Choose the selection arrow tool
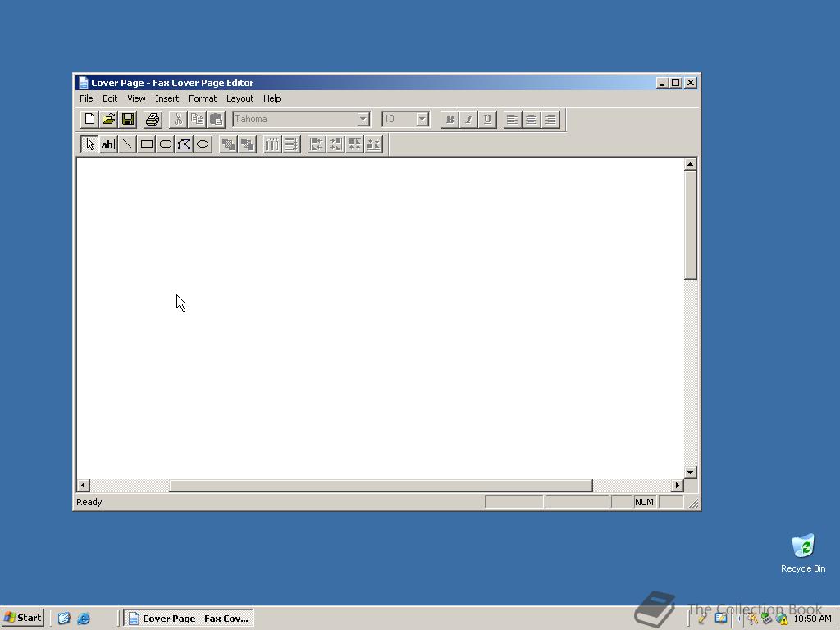Viewport: 840px width, 630px height. click(x=89, y=144)
